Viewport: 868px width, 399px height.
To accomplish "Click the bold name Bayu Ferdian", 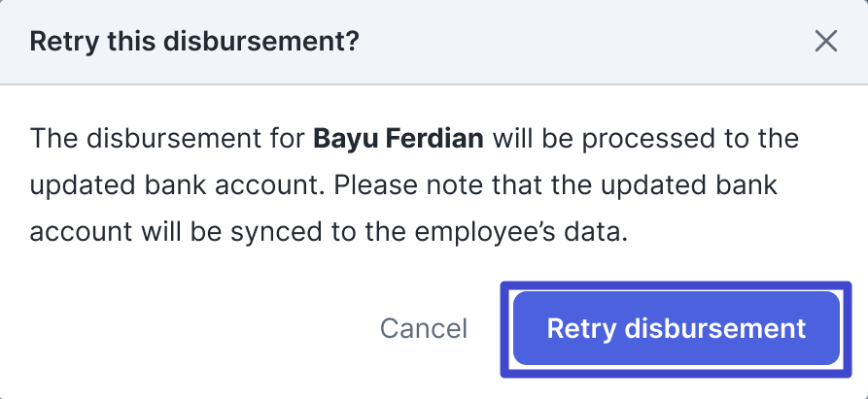I will coord(398,138).
